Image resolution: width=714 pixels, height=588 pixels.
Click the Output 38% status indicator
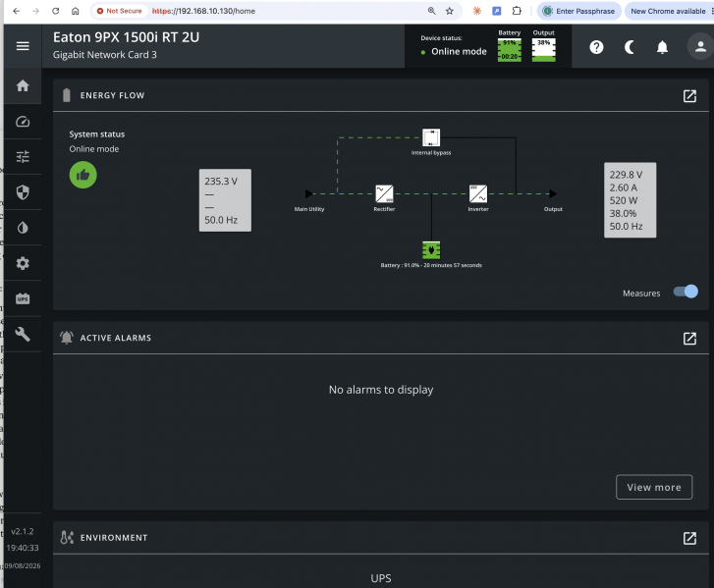544,50
